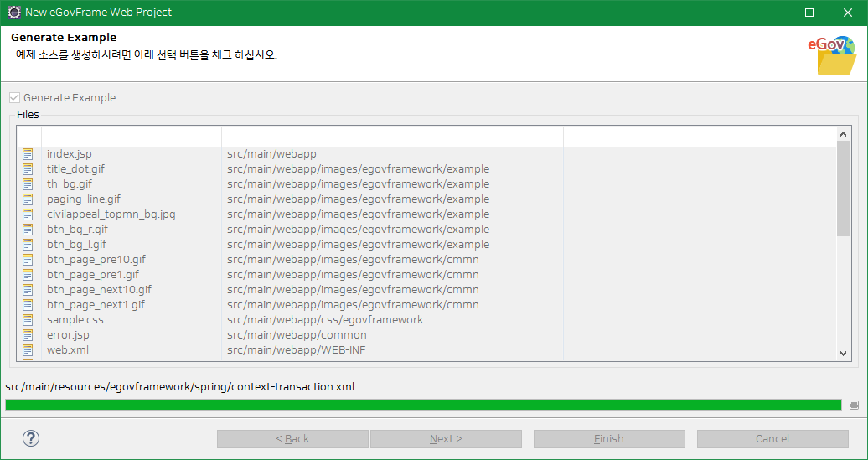
Task: Click the file list scroll up arrow
Action: click(x=843, y=133)
